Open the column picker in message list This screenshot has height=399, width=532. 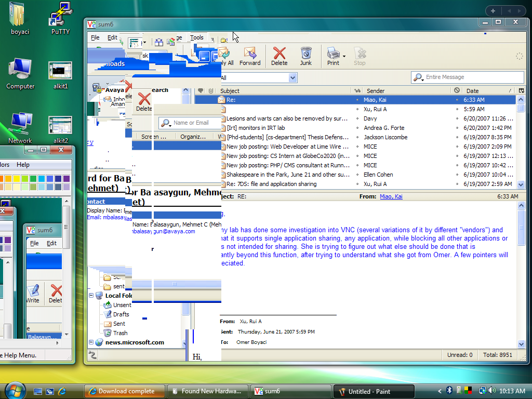(x=521, y=90)
